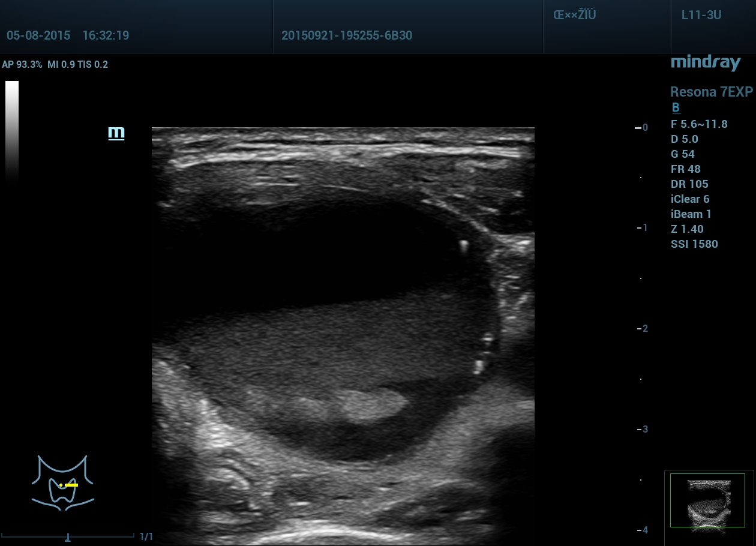Viewport: 756px width, 546px height.
Task: Click the body mark pictogram icon
Action: (x=62, y=483)
